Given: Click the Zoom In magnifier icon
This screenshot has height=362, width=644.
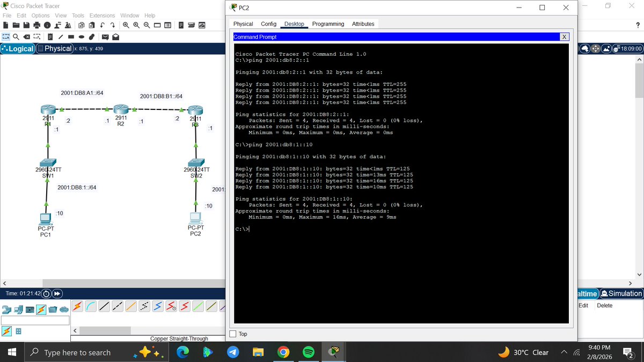Looking at the screenshot, I should (126, 25).
